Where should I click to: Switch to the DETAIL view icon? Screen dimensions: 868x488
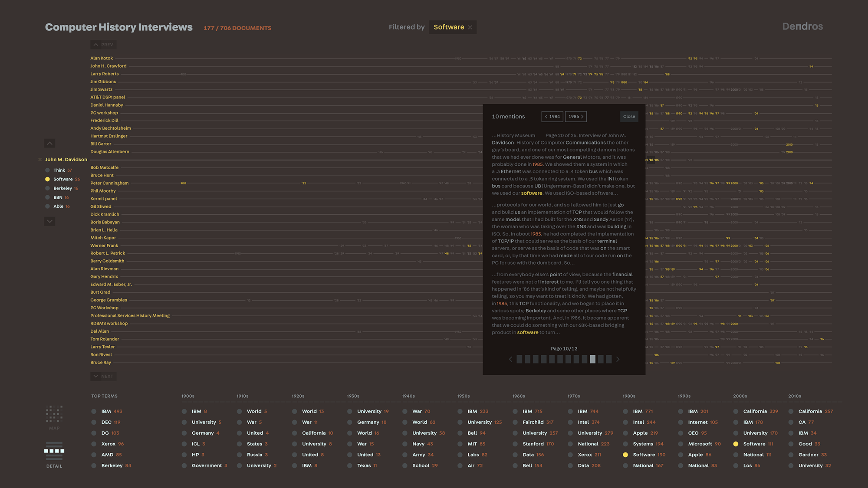pos(54,451)
